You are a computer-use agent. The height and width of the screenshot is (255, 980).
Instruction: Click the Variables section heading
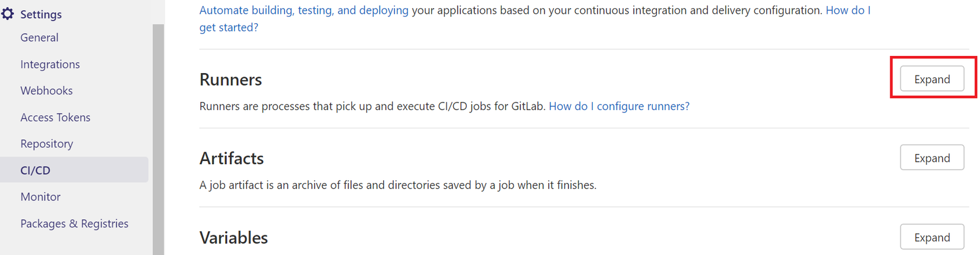coord(233,237)
